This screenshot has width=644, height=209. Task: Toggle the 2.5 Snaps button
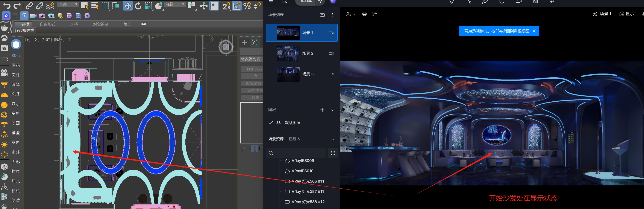[x=226, y=6]
